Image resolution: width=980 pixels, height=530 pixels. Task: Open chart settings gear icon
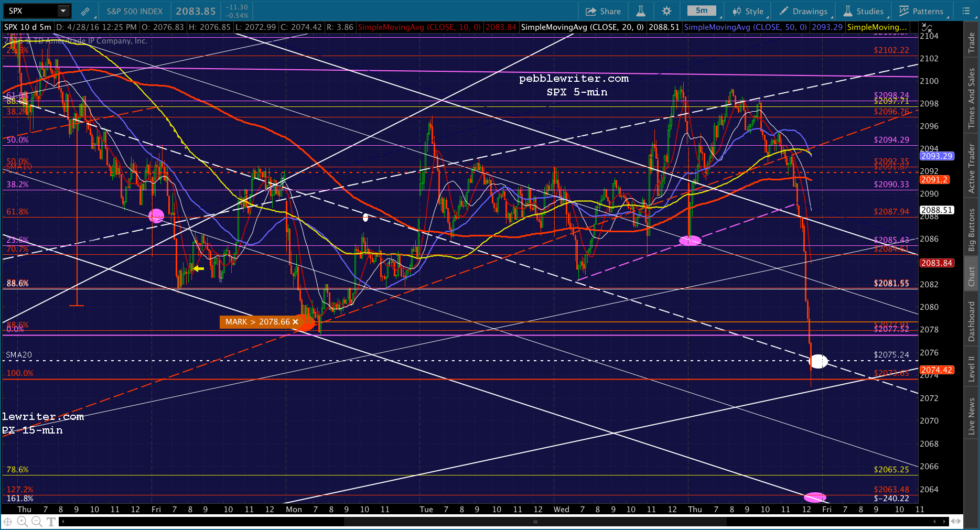click(x=666, y=11)
